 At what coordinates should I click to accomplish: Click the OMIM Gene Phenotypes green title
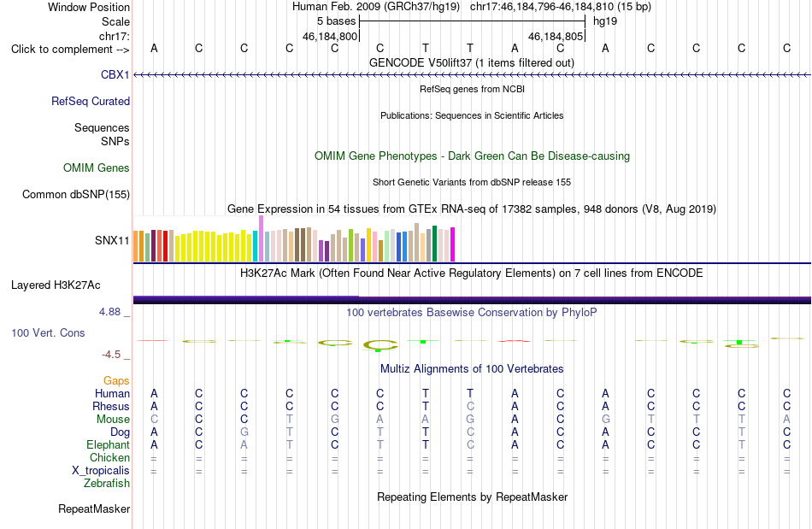point(472,156)
